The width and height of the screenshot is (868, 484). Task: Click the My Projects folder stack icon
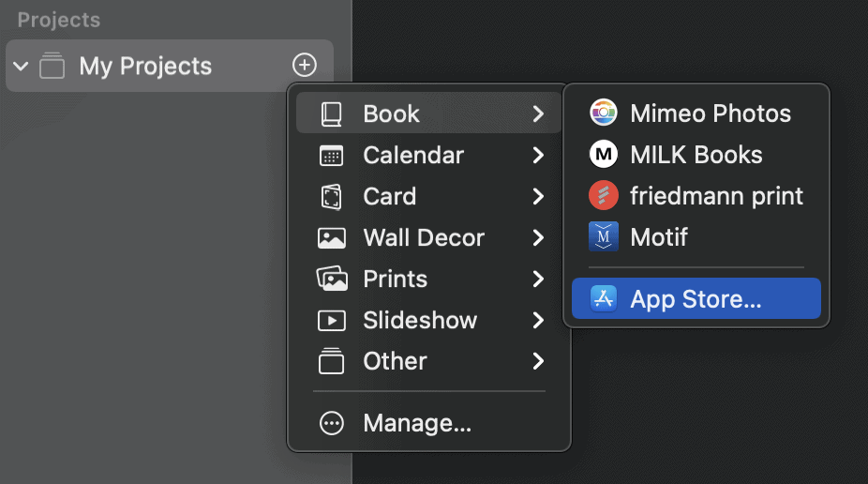[x=52, y=66]
